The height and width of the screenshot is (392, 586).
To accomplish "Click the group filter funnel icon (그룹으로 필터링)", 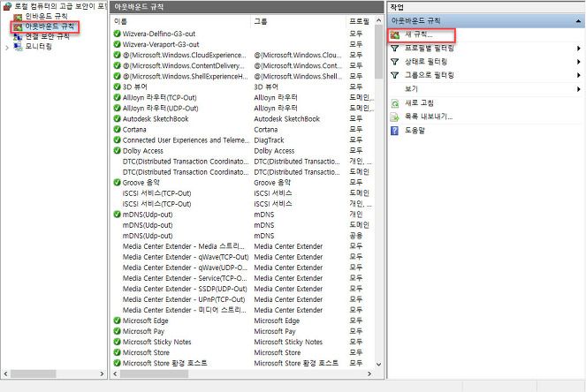I will click(x=395, y=75).
